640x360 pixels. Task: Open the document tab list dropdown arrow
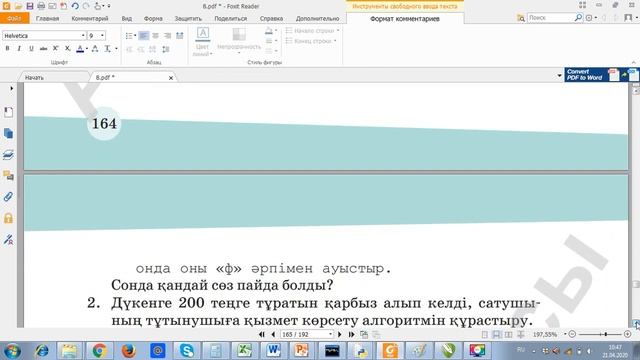point(560,76)
